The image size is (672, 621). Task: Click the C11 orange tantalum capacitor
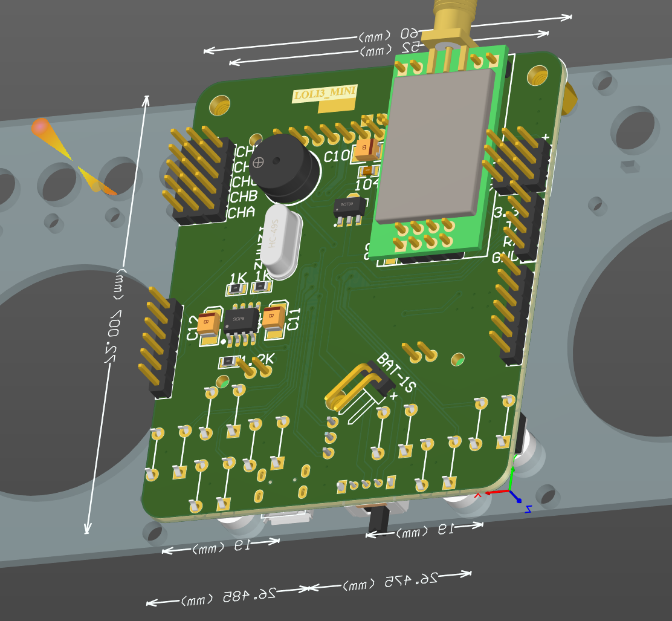[x=274, y=318]
